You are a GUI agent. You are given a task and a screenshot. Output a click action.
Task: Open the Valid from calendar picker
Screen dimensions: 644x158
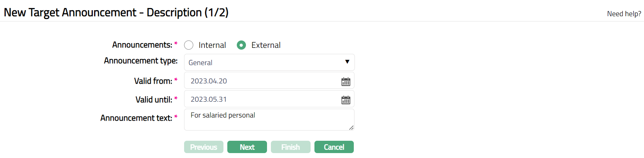click(346, 82)
